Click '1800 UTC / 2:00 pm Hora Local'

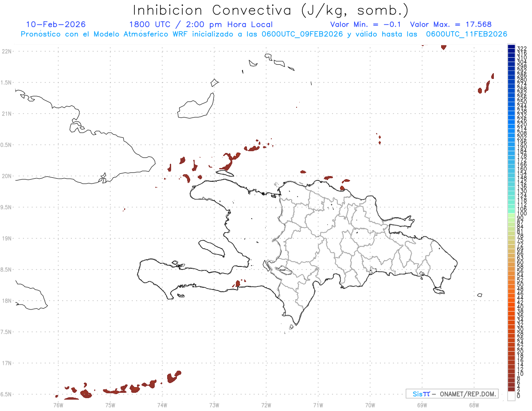[x=201, y=25]
